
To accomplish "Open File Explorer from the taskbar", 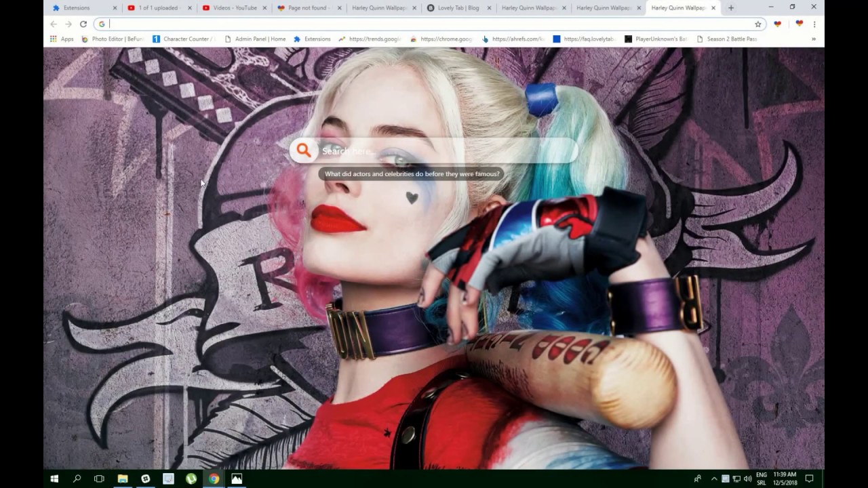I will pos(123,479).
